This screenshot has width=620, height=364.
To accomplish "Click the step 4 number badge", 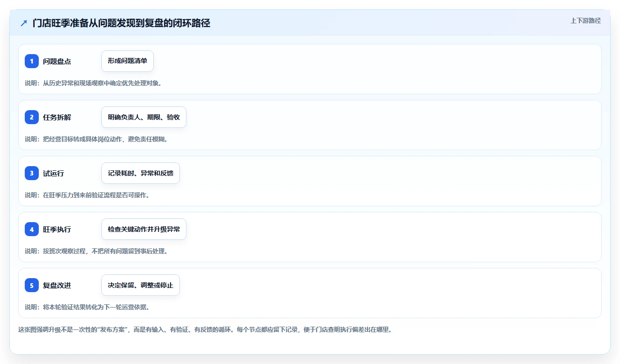I will 32,229.
